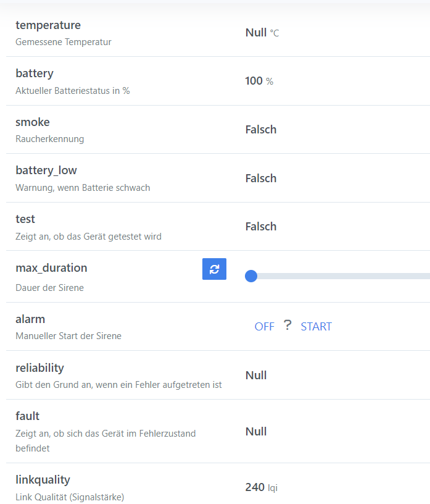Screen dimensions: 430x504
Task: Click the smoke property heading
Action: pyautogui.click(x=33, y=122)
